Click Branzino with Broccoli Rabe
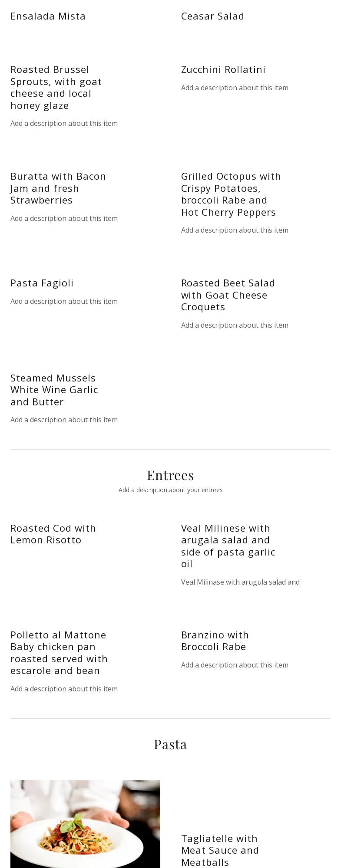The height and width of the screenshot is (868, 341). 215,641
